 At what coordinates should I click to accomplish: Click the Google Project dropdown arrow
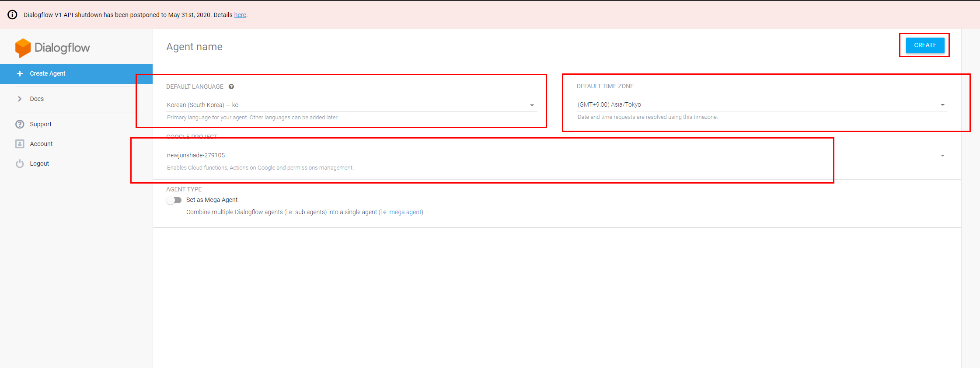(x=942, y=156)
